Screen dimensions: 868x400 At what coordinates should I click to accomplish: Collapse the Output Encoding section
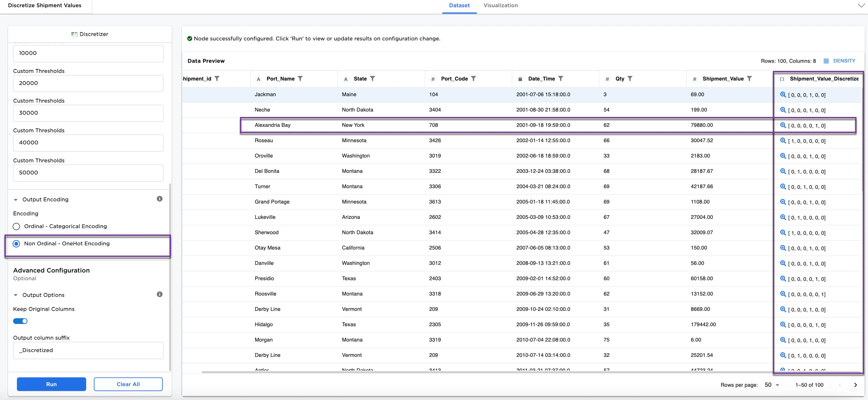click(x=16, y=200)
